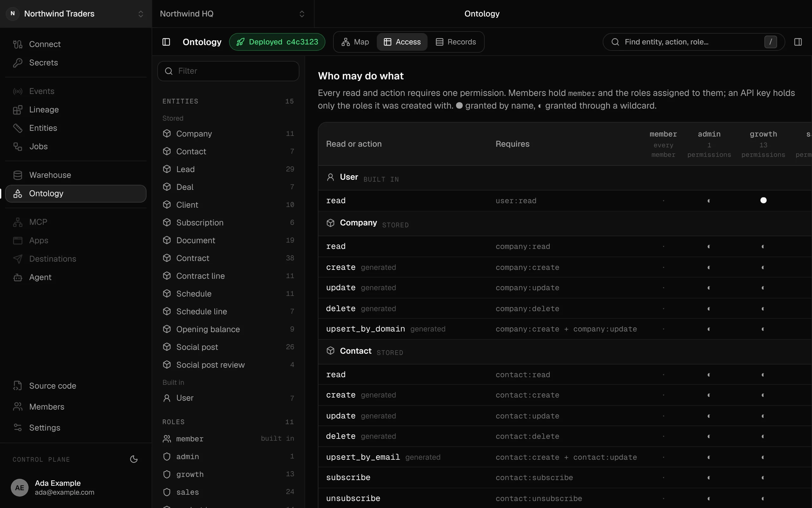Click the Entities tag icon
812x508 pixels.
click(x=17, y=128)
